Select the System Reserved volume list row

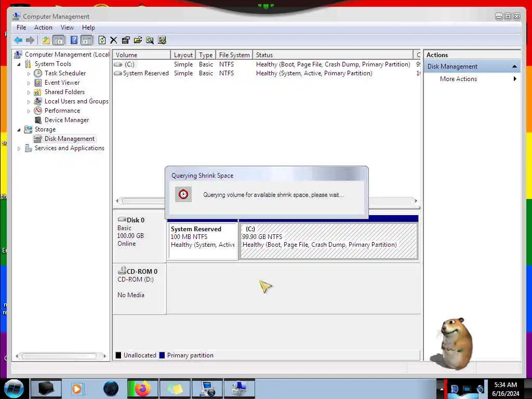(266, 73)
